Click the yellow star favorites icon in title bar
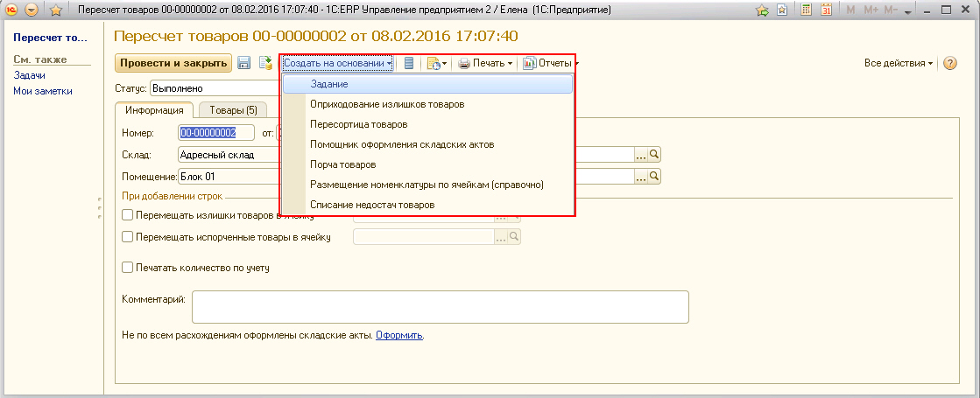 point(56,10)
